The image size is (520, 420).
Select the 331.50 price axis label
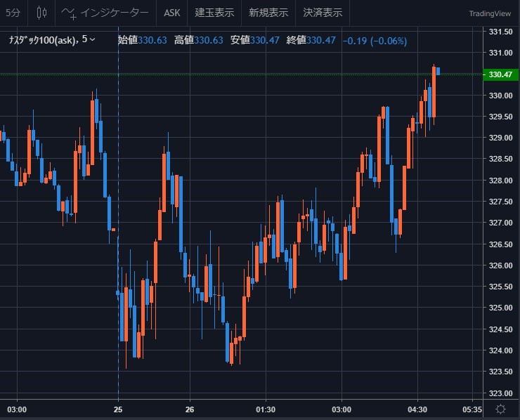tap(500, 32)
